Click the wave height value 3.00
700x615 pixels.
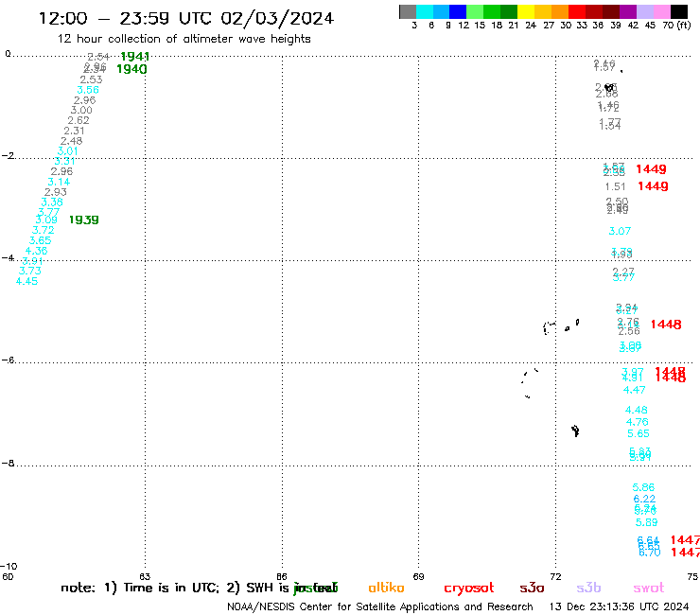(81, 111)
